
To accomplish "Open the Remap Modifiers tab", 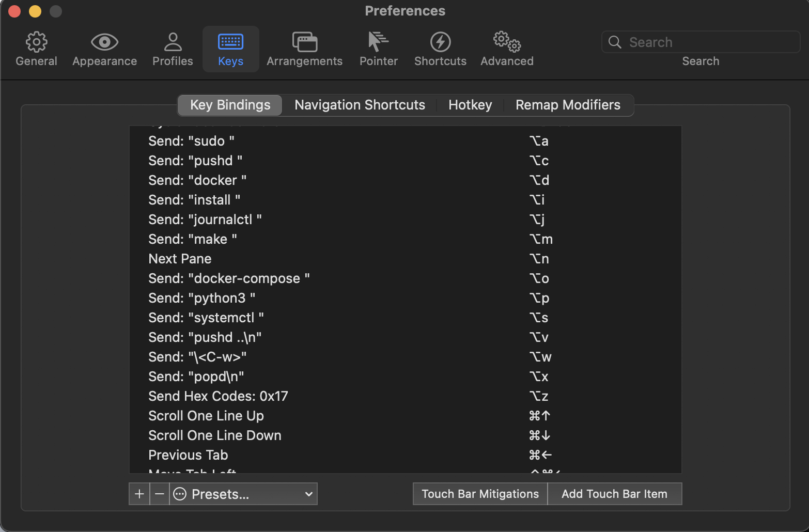I will (567, 105).
